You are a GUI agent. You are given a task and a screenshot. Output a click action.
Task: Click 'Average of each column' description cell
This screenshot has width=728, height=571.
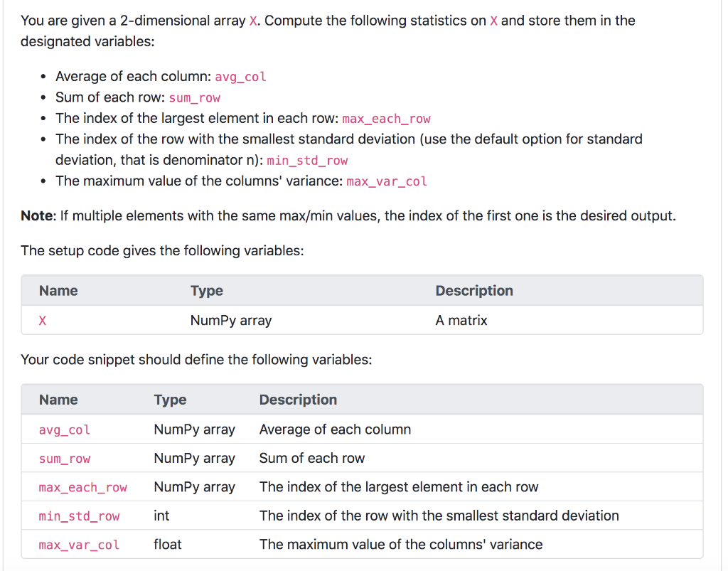tap(335, 429)
